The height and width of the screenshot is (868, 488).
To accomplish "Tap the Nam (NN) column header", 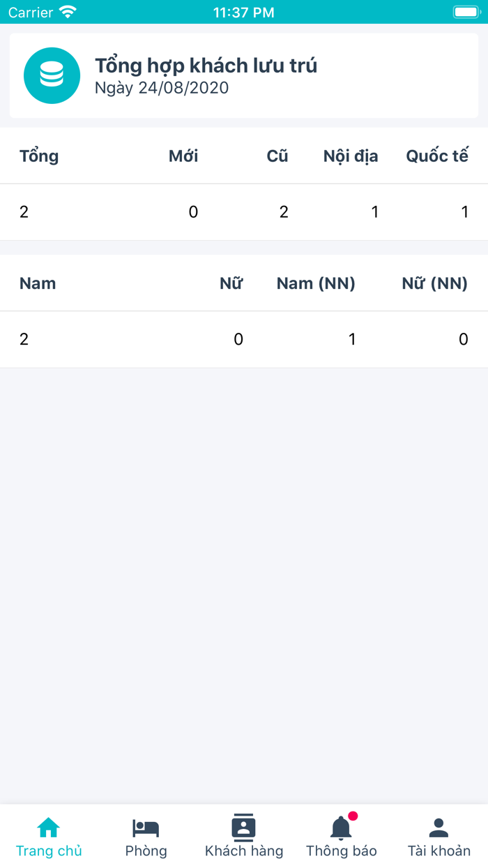I will pyautogui.click(x=316, y=283).
